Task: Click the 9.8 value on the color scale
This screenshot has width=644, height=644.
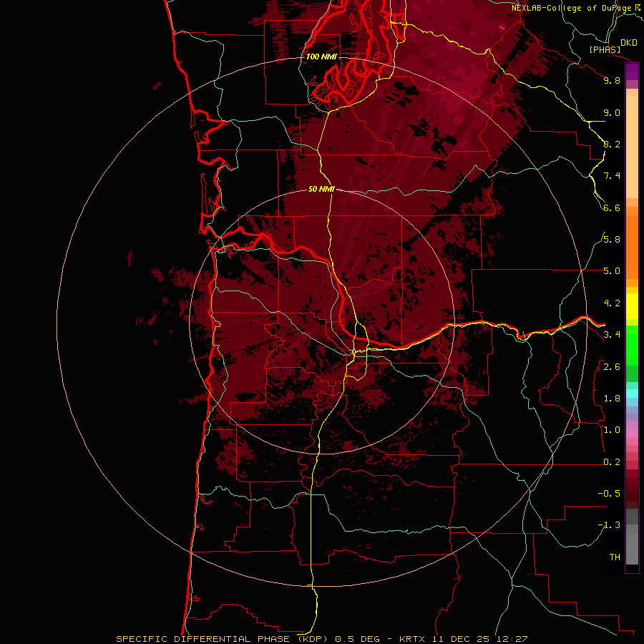Action: (x=612, y=80)
